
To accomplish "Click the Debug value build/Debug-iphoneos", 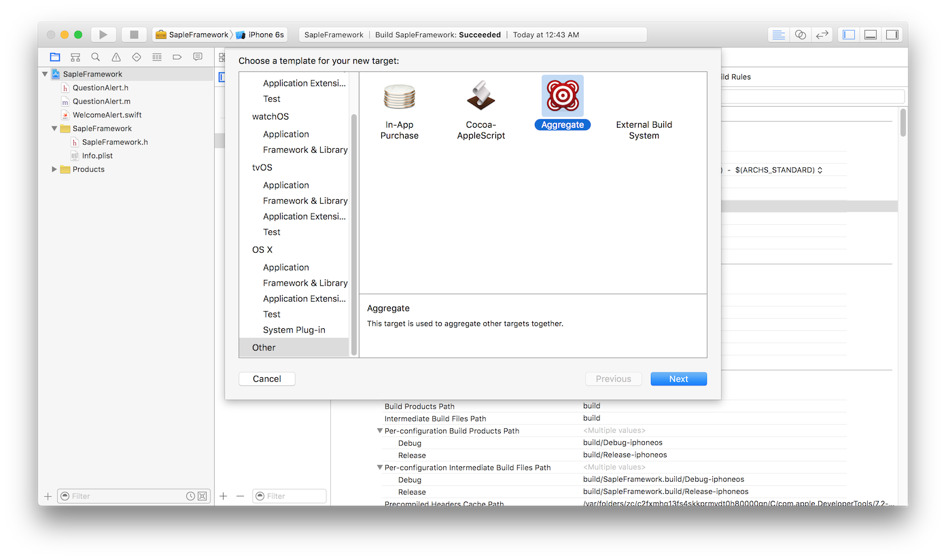I will pyautogui.click(x=623, y=442).
